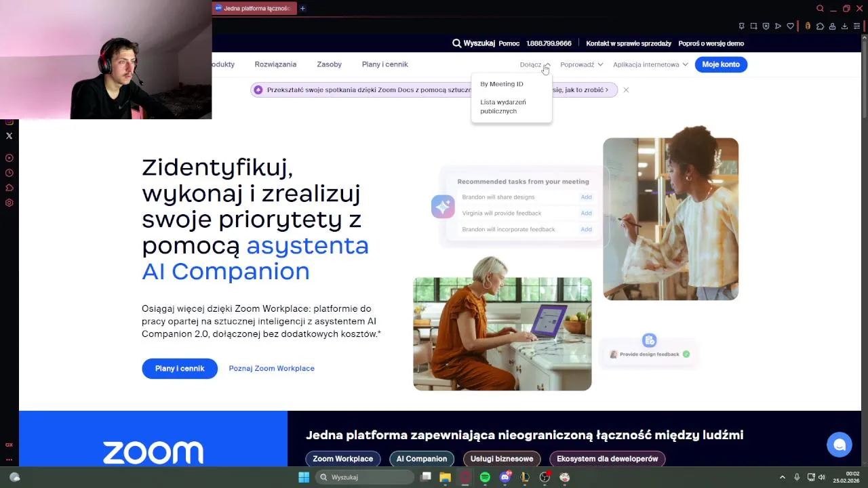This screenshot has height=488, width=868.
Task: Open the Zasoby navigation menu
Action: [x=329, y=64]
